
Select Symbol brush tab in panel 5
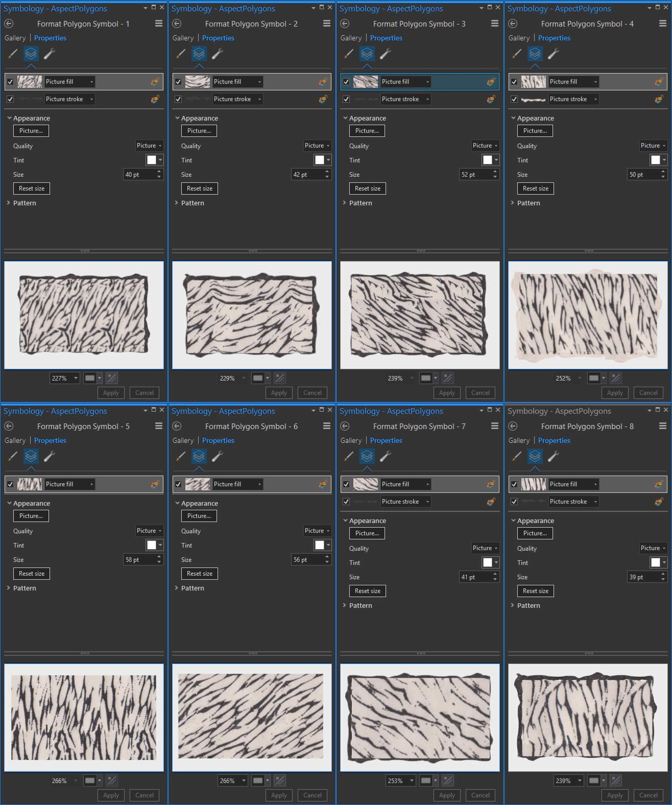pyautogui.click(x=13, y=456)
